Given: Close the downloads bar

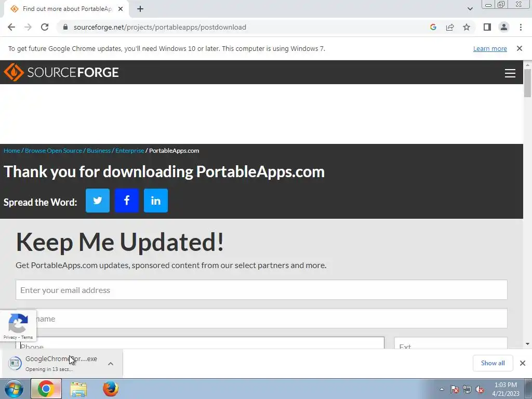Looking at the screenshot, I should click(523, 363).
